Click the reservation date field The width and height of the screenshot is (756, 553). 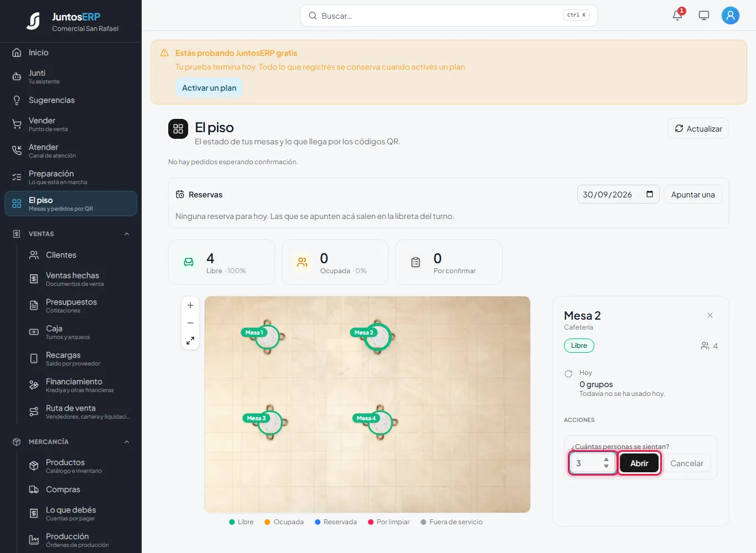618,194
